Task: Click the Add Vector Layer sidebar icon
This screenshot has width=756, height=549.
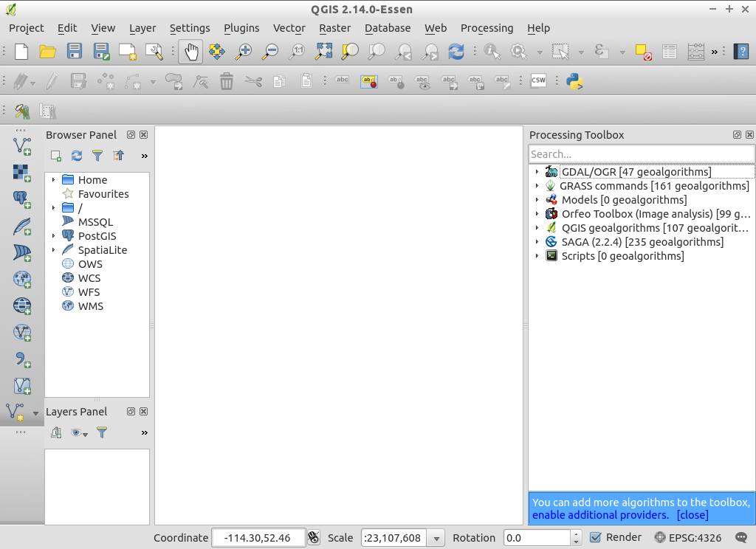Action: [x=22, y=146]
